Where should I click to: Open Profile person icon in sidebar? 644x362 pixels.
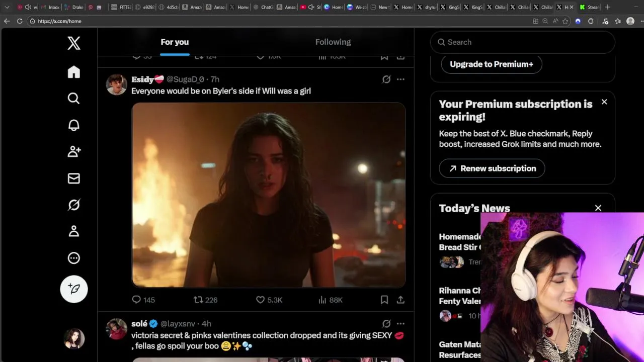(74, 231)
